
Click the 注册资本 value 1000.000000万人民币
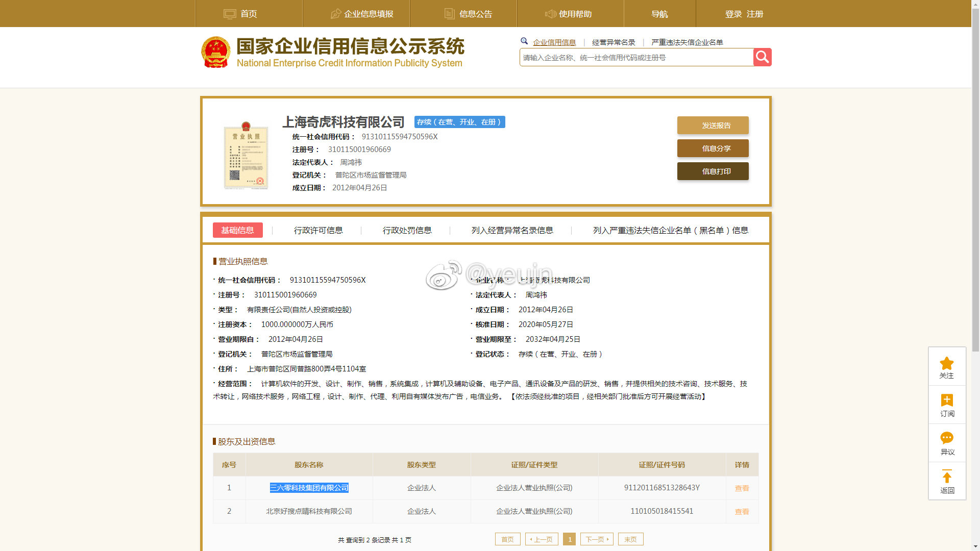pos(297,324)
